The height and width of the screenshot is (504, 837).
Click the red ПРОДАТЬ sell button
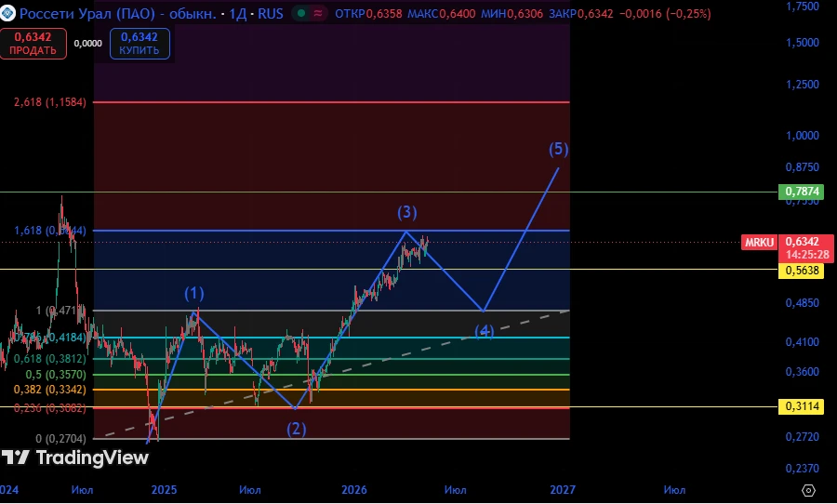tap(33, 44)
